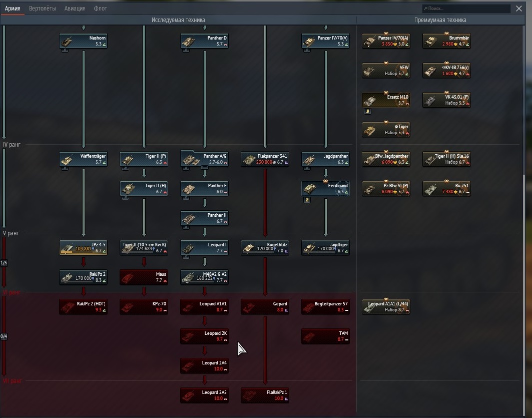The width and height of the screenshot is (532, 418).
Task: Click the 1/5 rank progress counter
Action: click(x=4, y=263)
